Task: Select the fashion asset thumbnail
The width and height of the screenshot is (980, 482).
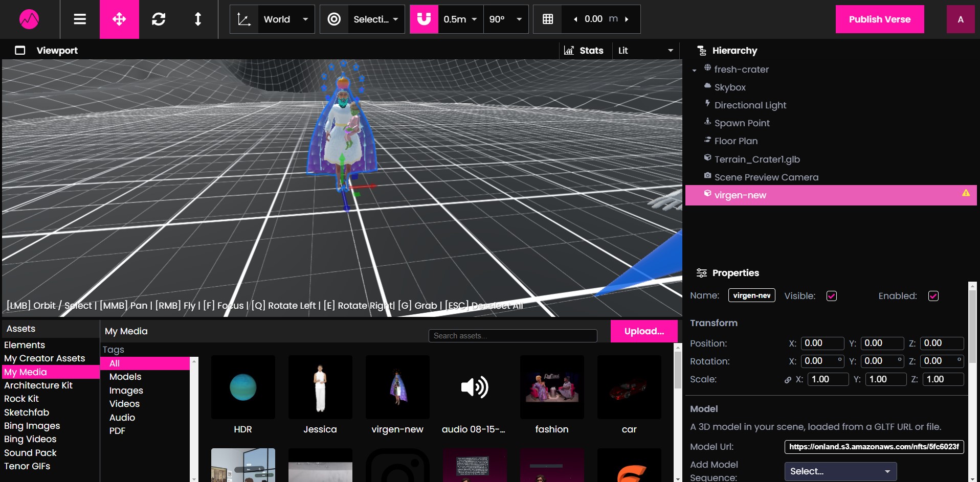Action: (552, 387)
